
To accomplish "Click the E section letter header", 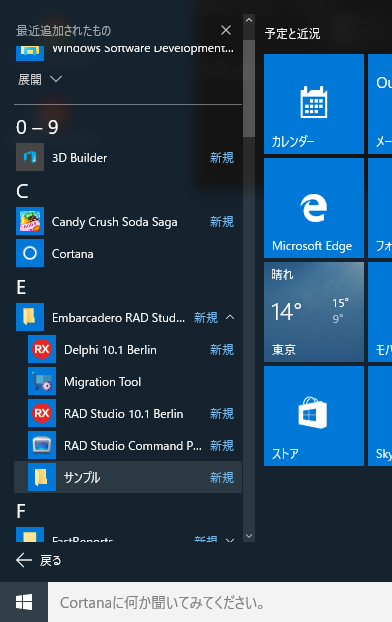I will (21, 287).
